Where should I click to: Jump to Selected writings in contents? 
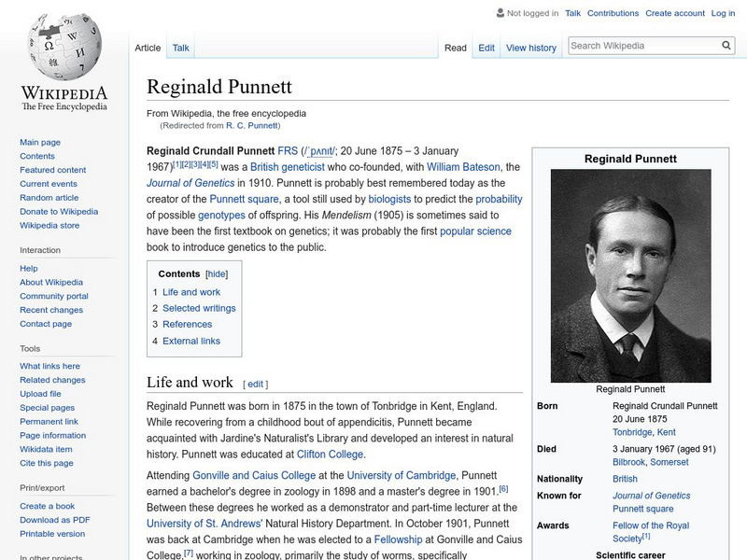(x=199, y=308)
